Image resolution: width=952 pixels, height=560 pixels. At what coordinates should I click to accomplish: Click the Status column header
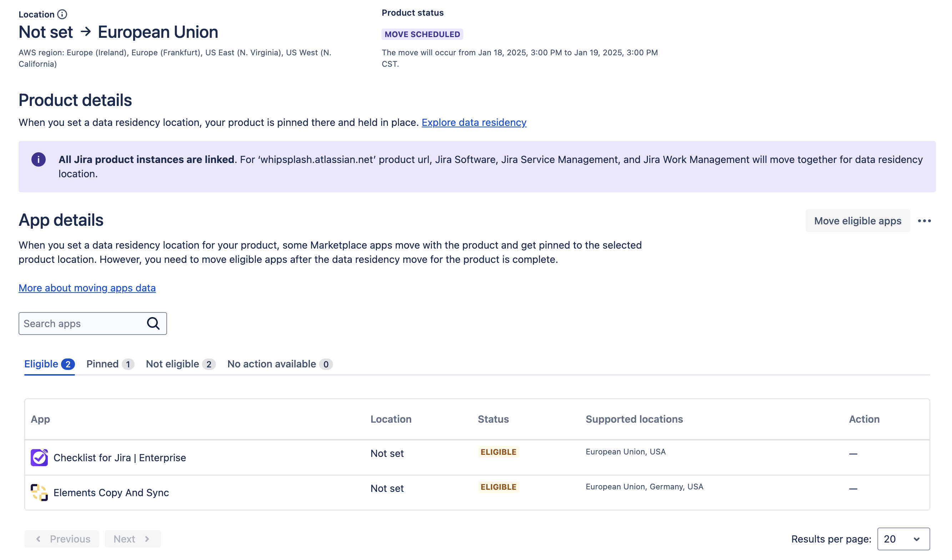493,419
